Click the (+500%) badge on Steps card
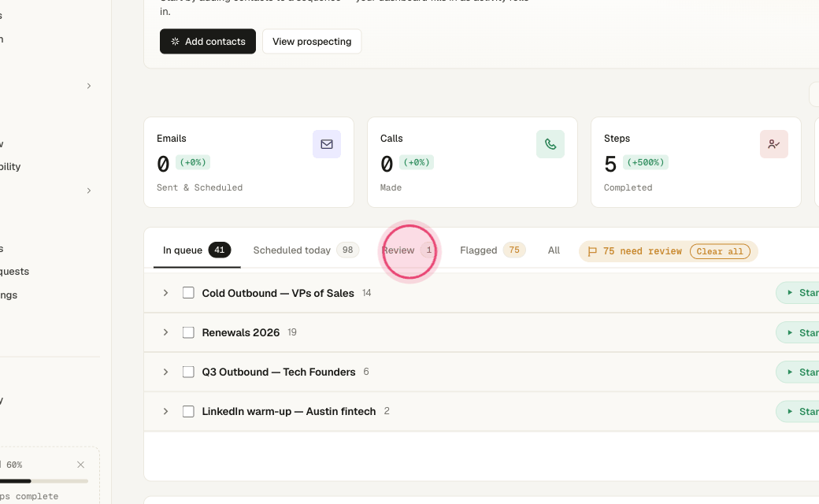The height and width of the screenshot is (504, 819). [646, 162]
